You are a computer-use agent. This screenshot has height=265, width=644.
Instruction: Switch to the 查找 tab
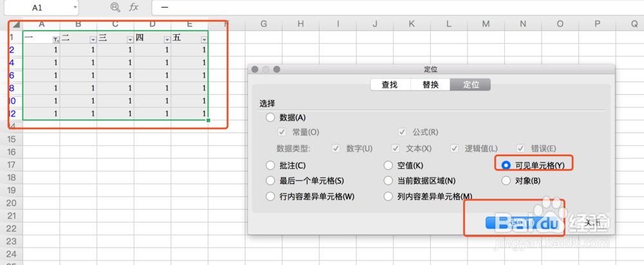[390, 84]
